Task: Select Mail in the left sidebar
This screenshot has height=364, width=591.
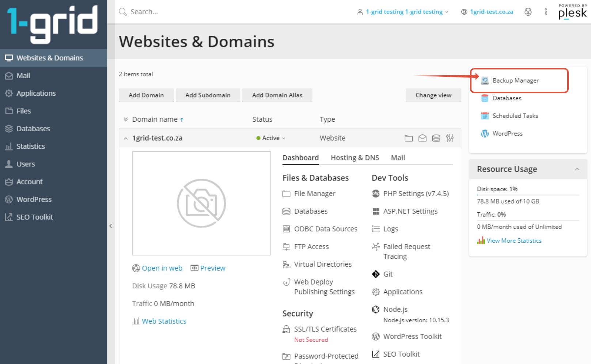Action: click(53, 76)
